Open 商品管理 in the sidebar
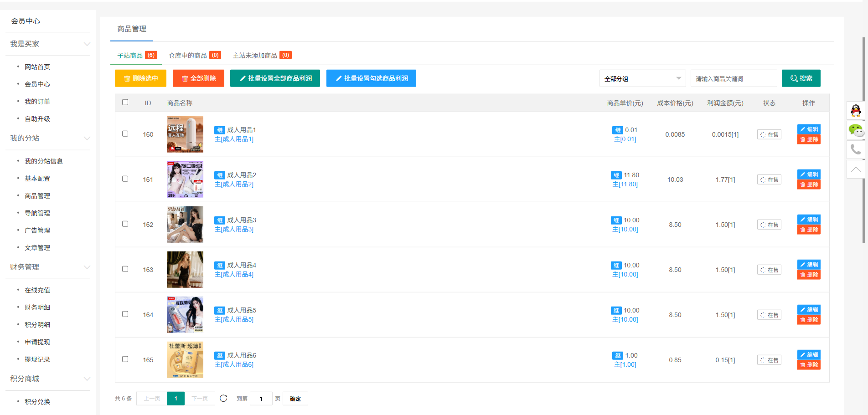This screenshot has width=868, height=415. tap(37, 196)
